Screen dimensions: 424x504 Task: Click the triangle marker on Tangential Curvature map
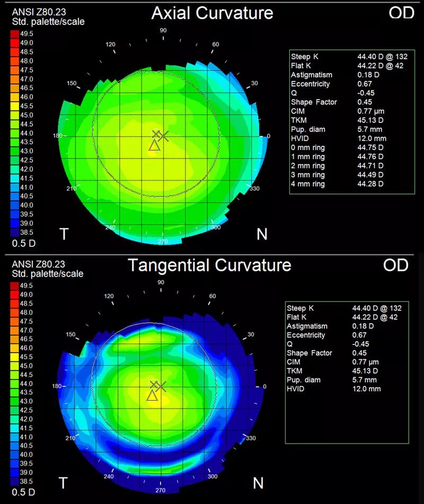click(152, 396)
